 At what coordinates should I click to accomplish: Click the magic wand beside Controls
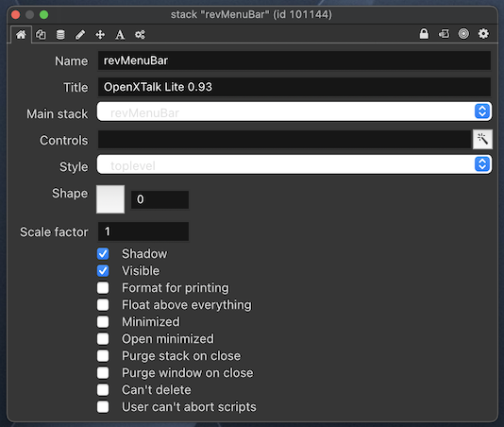[482, 139]
